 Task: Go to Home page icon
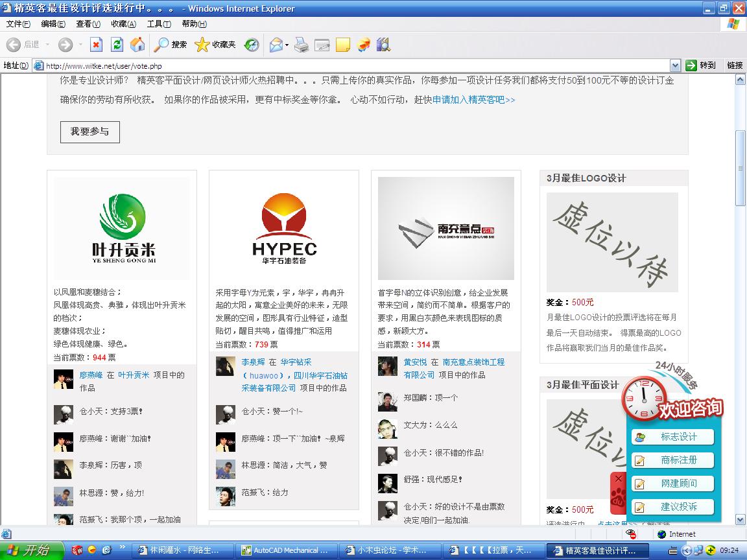click(137, 45)
